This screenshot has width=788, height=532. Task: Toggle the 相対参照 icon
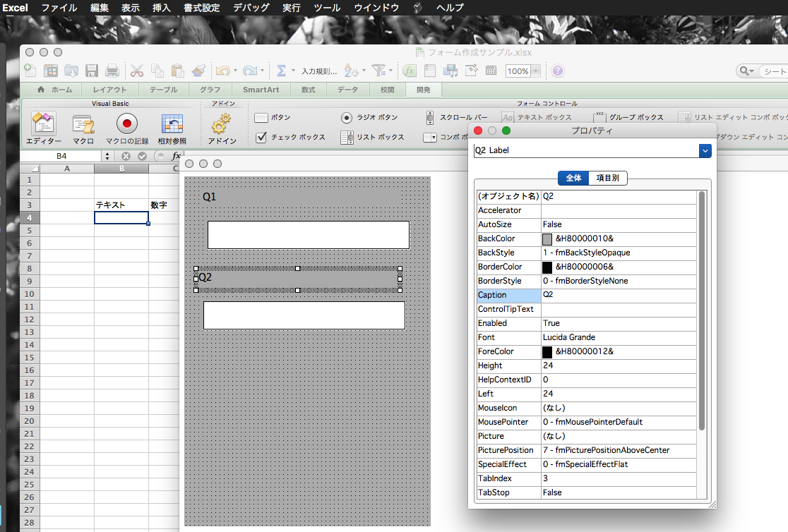172,125
